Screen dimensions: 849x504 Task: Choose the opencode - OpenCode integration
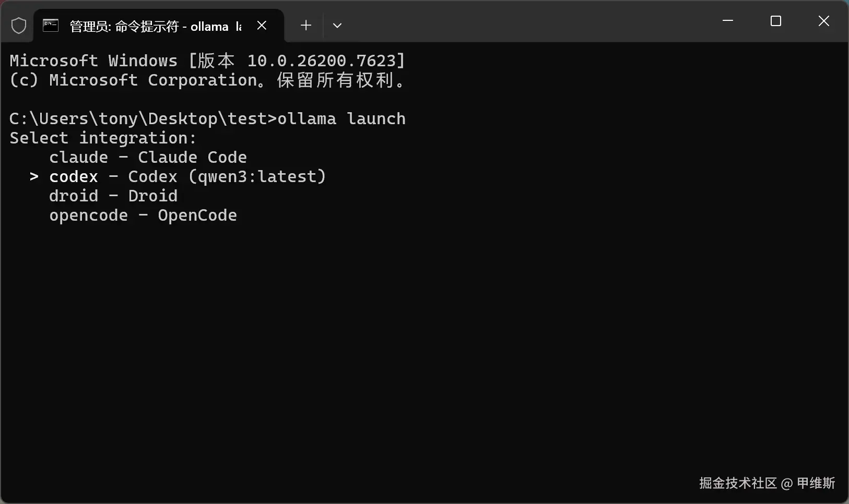tap(143, 215)
